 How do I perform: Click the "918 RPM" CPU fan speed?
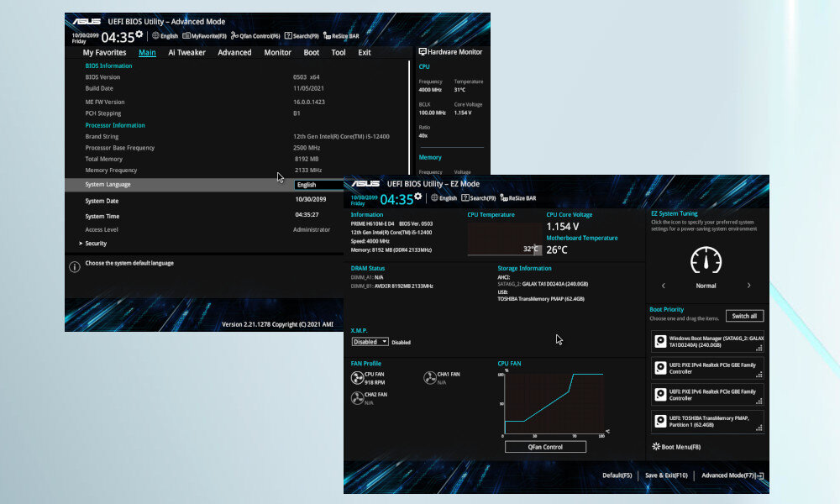click(x=375, y=382)
